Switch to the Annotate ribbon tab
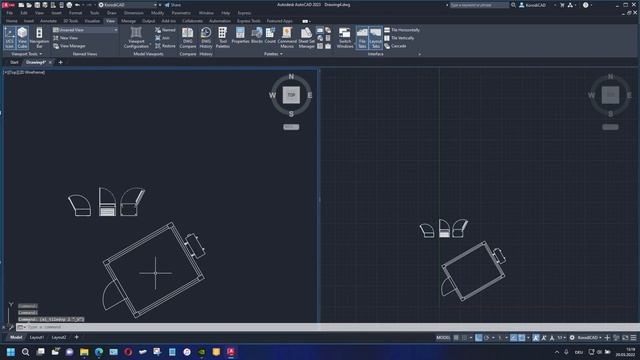640x360 pixels. pos(48,21)
